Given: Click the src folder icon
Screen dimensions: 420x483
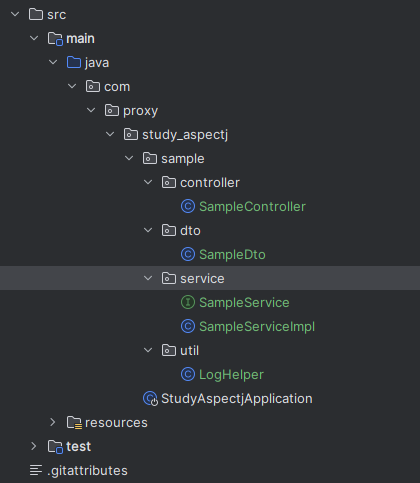Looking at the screenshot, I should tap(36, 14).
